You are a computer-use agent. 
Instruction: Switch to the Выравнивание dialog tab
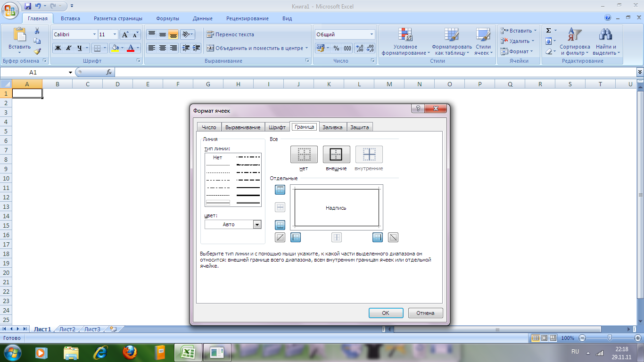click(x=243, y=127)
